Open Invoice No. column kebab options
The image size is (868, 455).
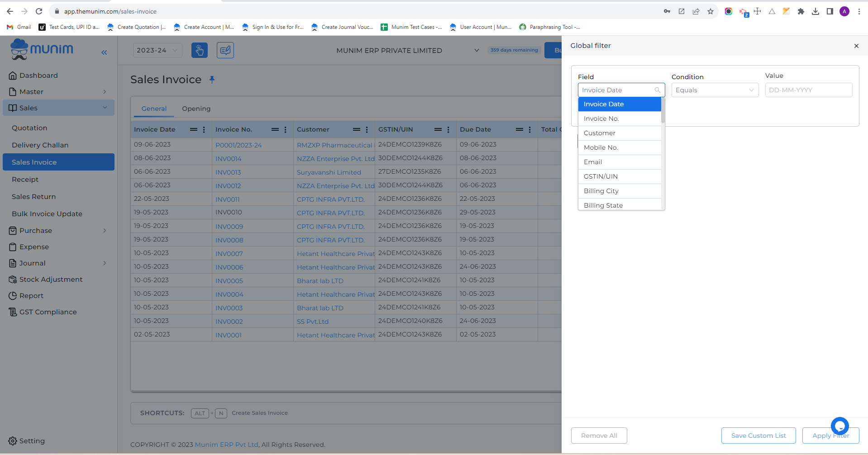coord(286,129)
